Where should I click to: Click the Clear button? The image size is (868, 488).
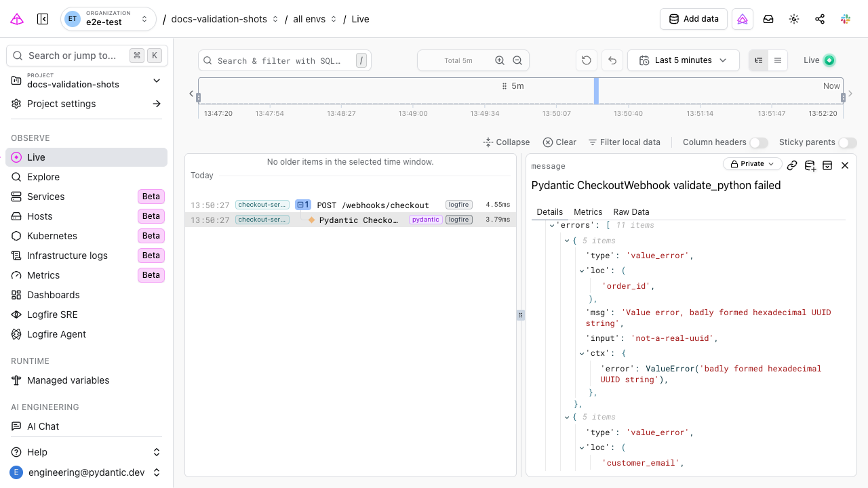559,142
